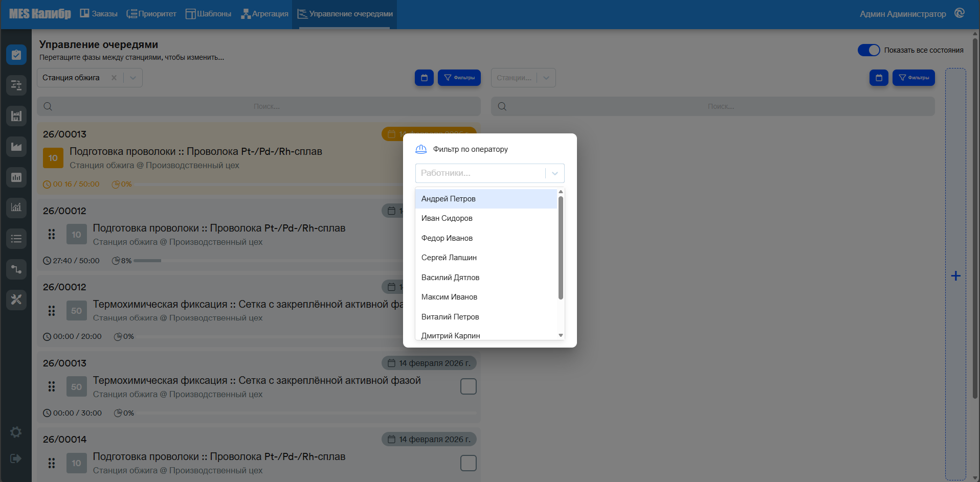Expand the right Станции dropdown
The height and width of the screenshot is (482, 980).
pyautogui.click(x=546, y=78)
